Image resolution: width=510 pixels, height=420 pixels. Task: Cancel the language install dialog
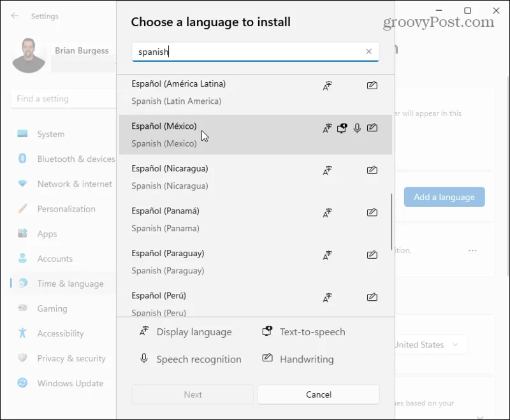(318, 395)
